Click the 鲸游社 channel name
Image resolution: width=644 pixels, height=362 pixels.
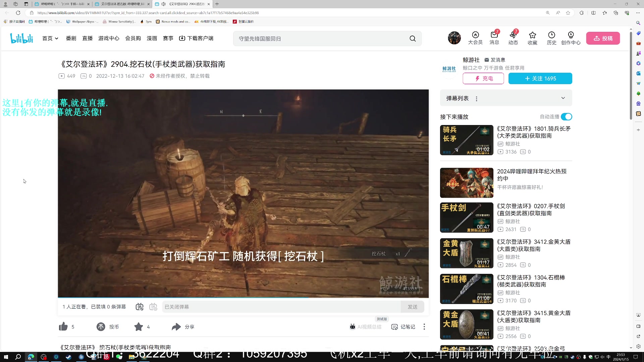click(471, 60)
